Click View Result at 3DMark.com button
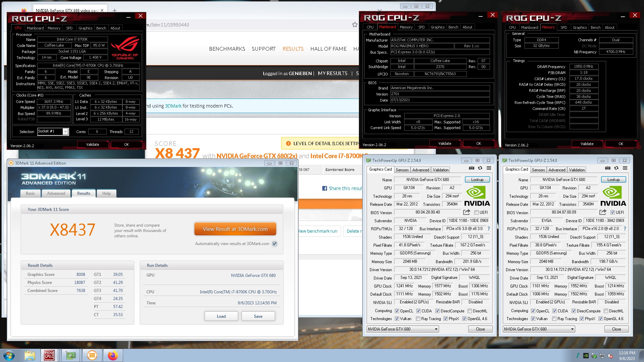The image size is (644, 362). [235, 229]
